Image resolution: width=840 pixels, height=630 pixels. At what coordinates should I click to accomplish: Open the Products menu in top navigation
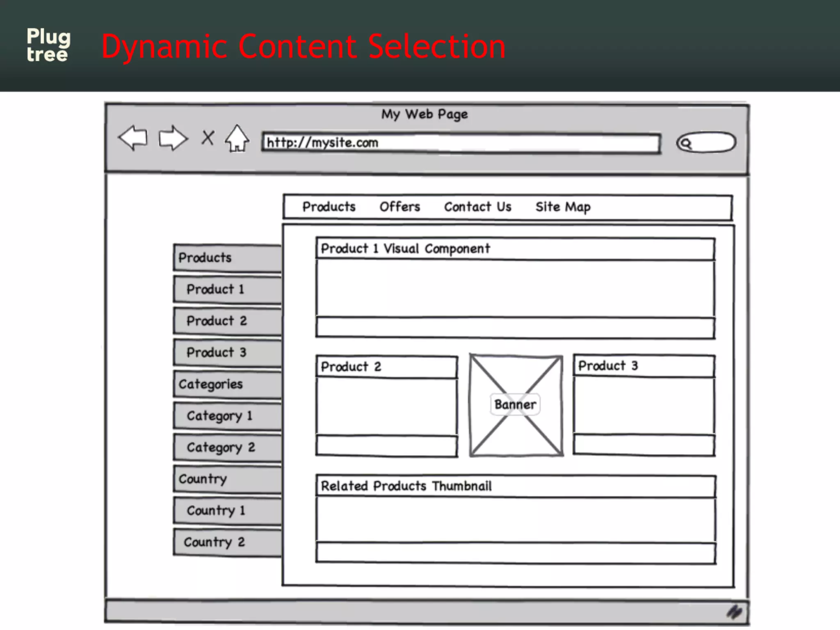(329, 207)
